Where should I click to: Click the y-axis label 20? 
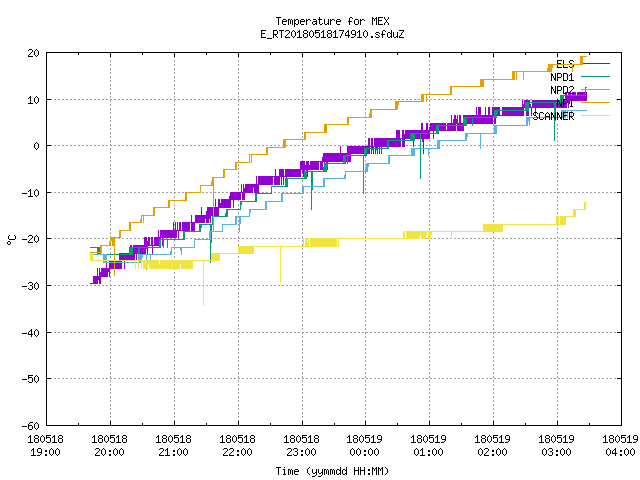pos(33,53)
